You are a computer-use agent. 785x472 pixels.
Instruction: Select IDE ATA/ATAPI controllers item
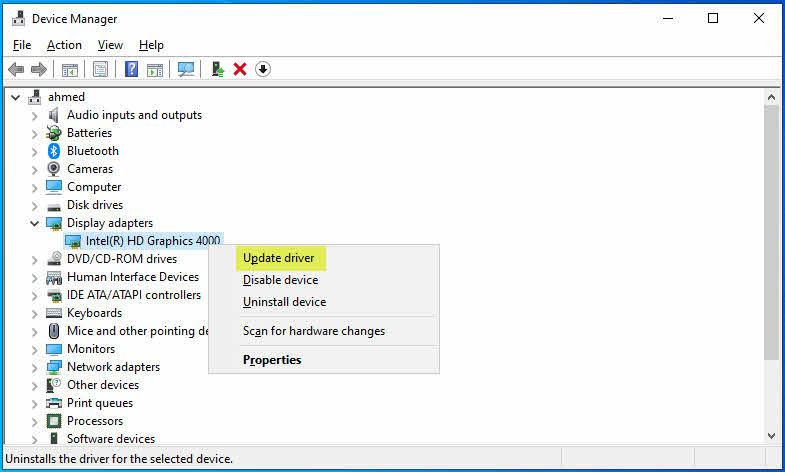134,295
